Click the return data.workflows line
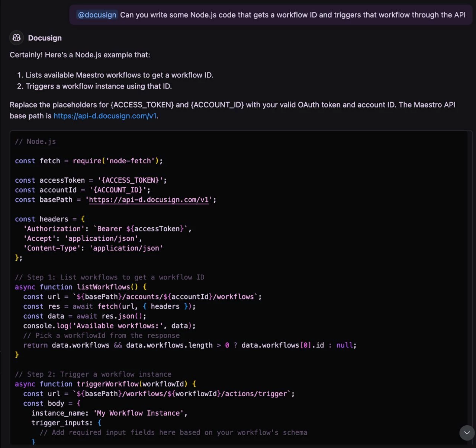The image size is (476, 448). coord(190,345)
